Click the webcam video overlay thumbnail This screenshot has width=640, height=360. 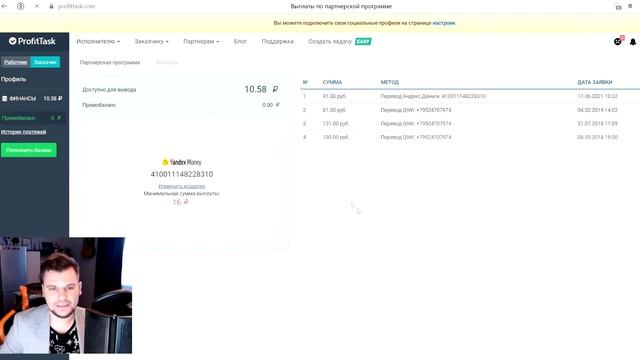(x=66, y=296)
